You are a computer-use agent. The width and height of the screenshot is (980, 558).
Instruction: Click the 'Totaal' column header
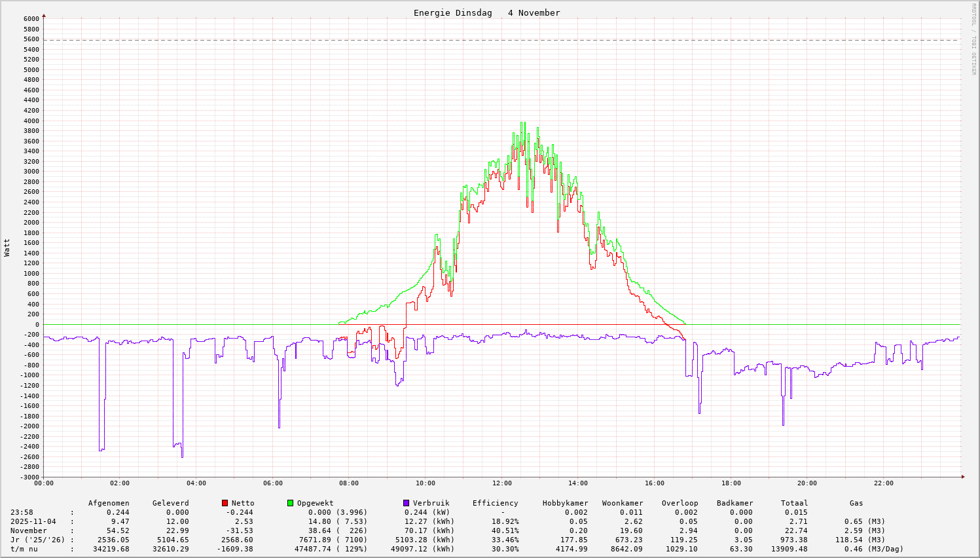(x=794, y=503)
